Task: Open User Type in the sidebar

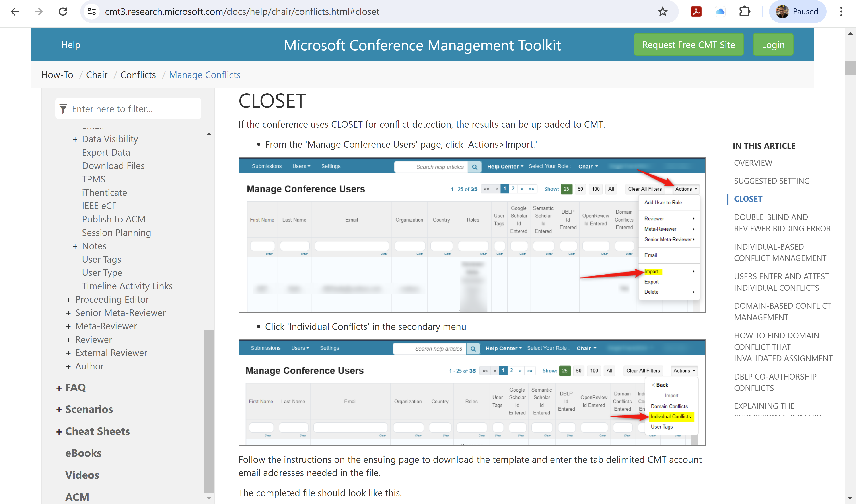Action: pyautogui.click(x=102, y=273)
